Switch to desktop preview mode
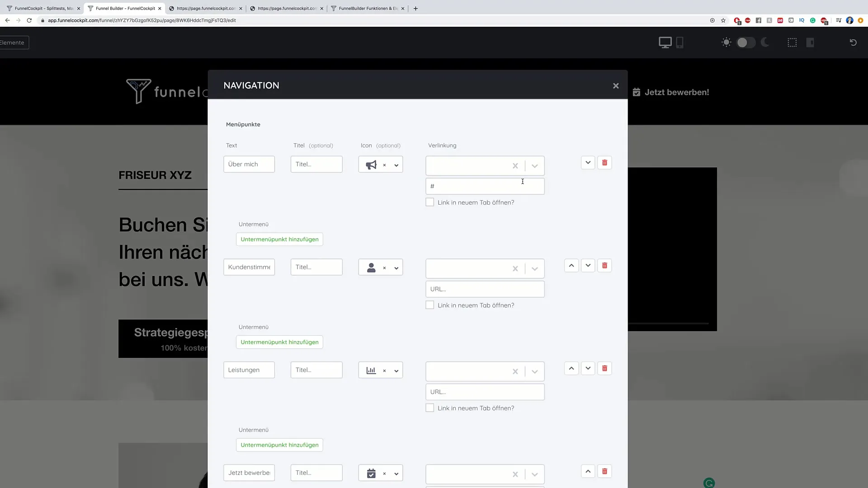868x488 pixels. click(665, 42)
